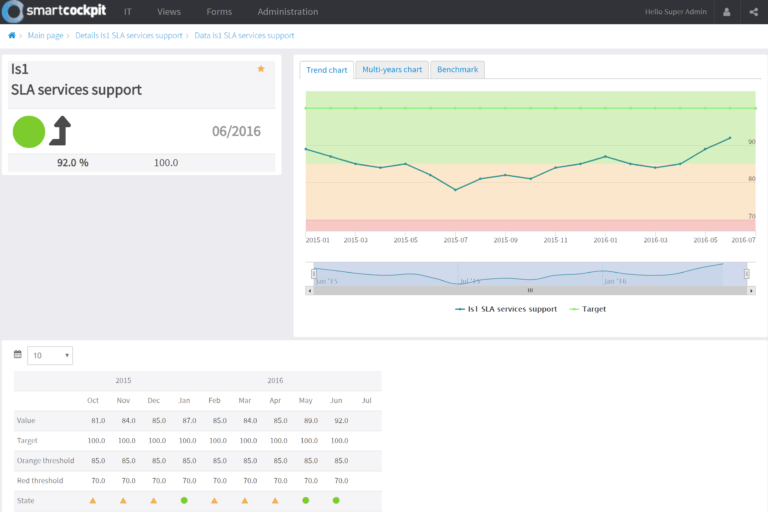768x512 pixels.
Task: Click the 2015 year header in table
Action: pos(123,380)
